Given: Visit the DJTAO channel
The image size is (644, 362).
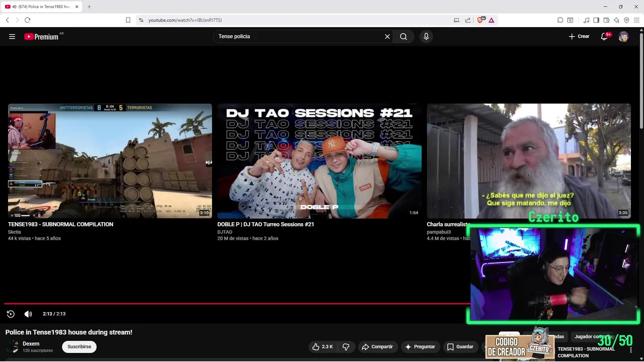Looking at the screenshot, I should (x=225, y=232).
